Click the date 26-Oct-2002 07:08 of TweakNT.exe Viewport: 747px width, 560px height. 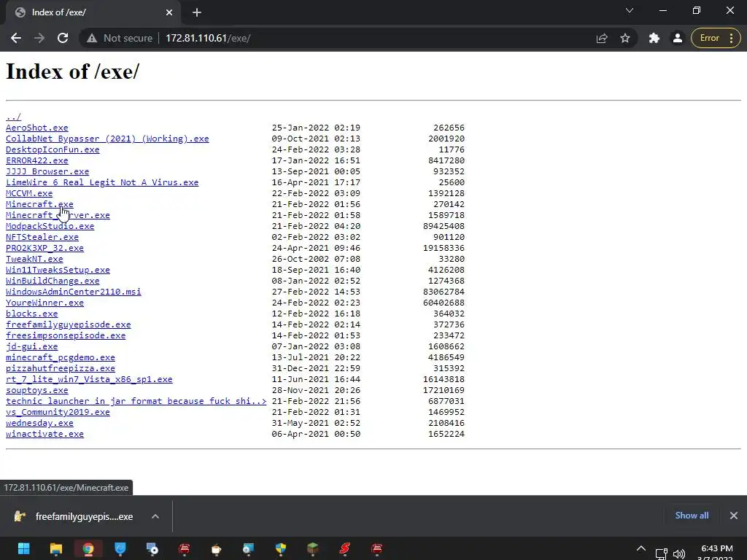click(317, 259)
